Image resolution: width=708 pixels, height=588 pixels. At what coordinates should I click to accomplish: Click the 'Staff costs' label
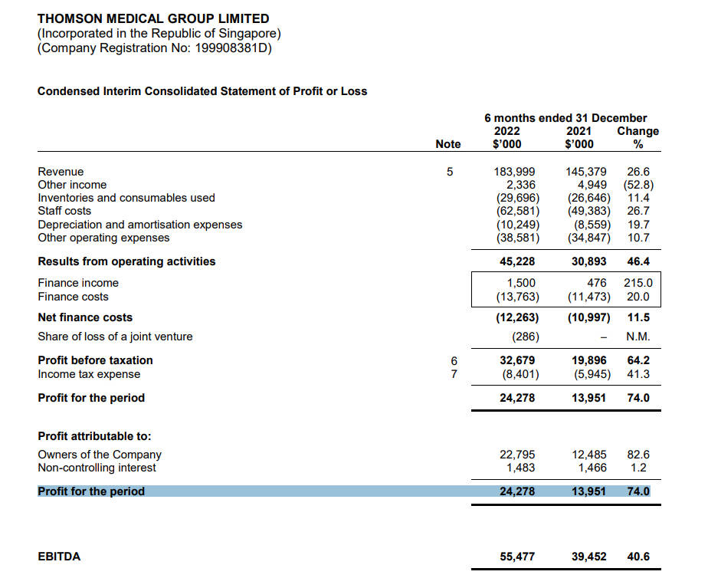coord(64,211)
